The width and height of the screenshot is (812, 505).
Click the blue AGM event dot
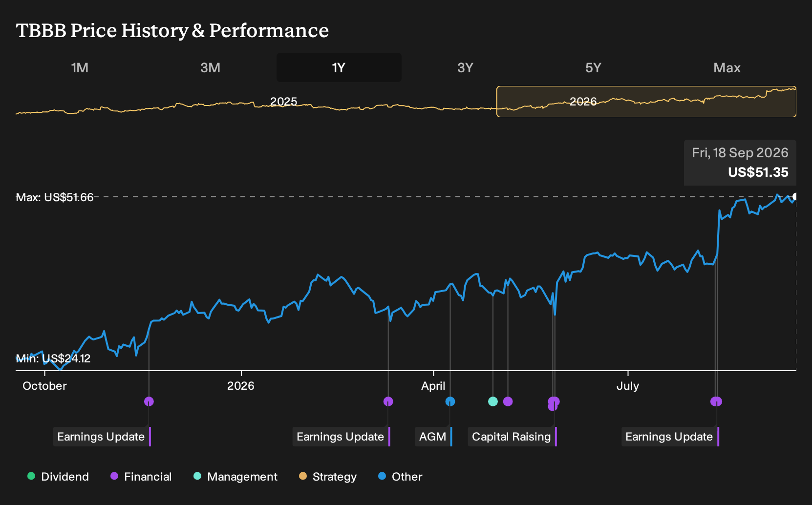pos(450,401)
